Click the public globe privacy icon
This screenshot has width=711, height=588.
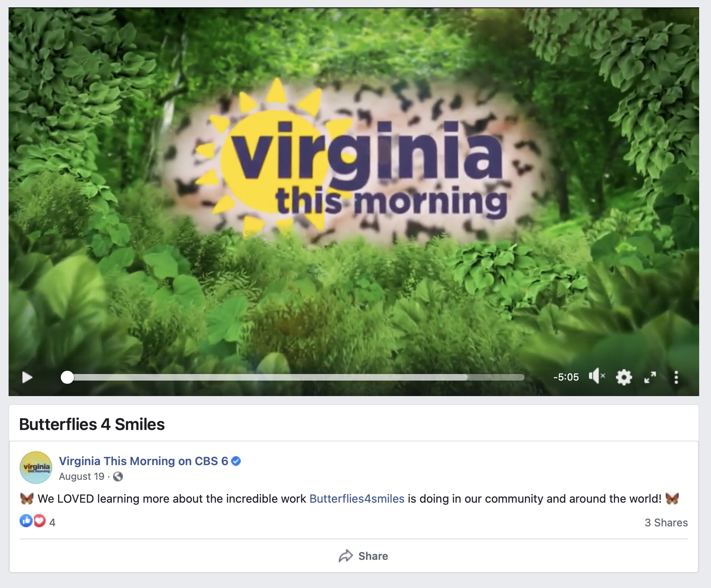click(118, 477)
